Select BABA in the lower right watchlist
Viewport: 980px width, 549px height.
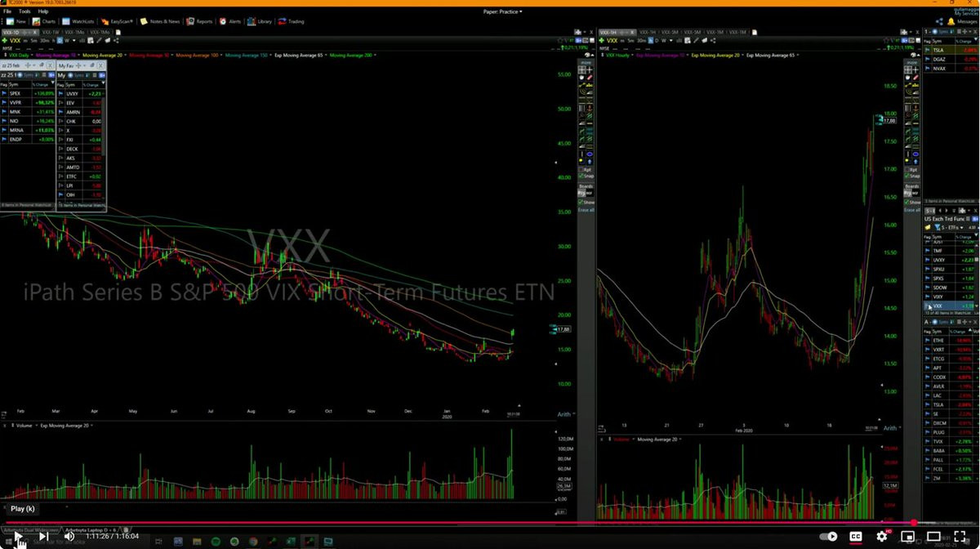938,450
